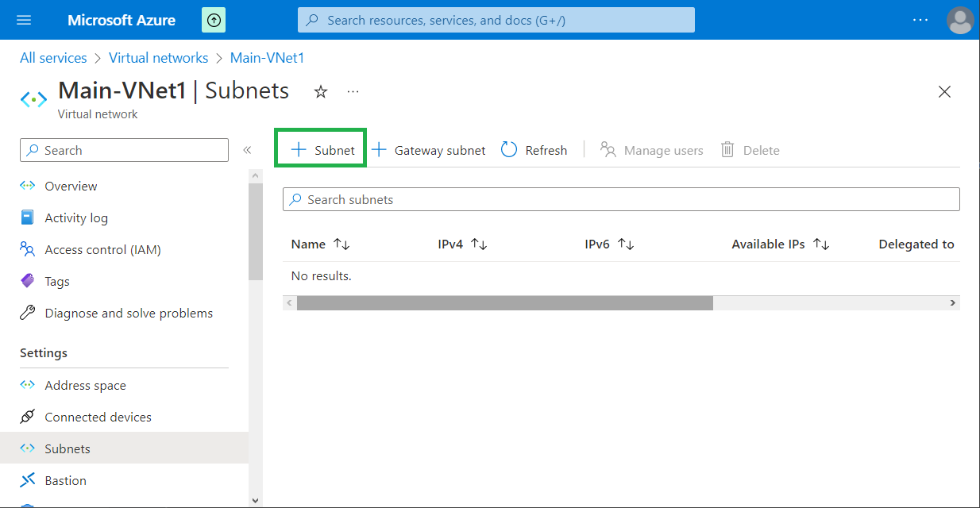Click the table scrollbar left arrow
The height and width of the screenshot is (508, 980).
[290, 303]
